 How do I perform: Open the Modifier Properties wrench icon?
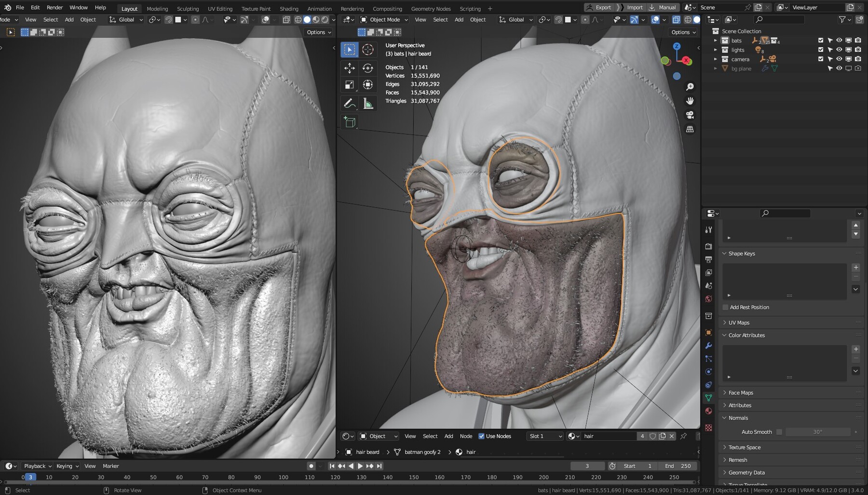click(x=708, y=346)
